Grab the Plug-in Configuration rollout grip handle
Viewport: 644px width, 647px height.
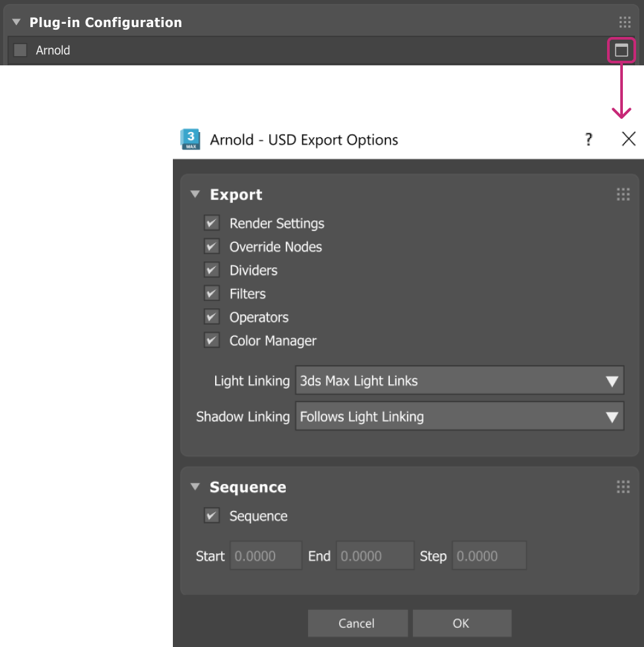[625, 22]
